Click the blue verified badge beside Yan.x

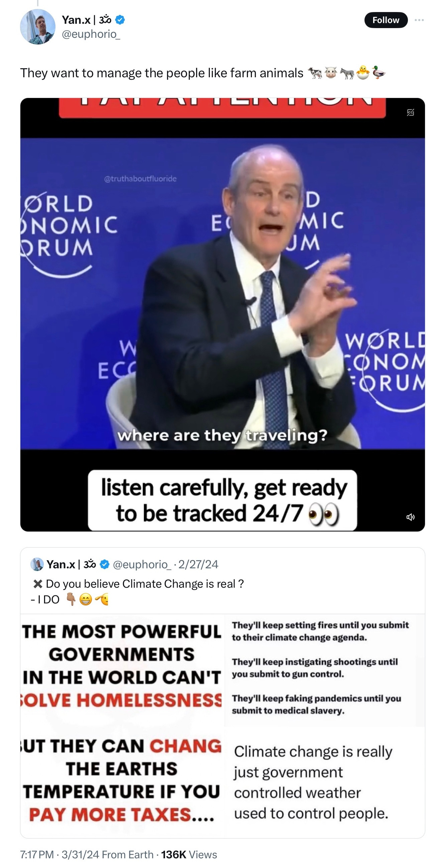(x=120, y=20)
